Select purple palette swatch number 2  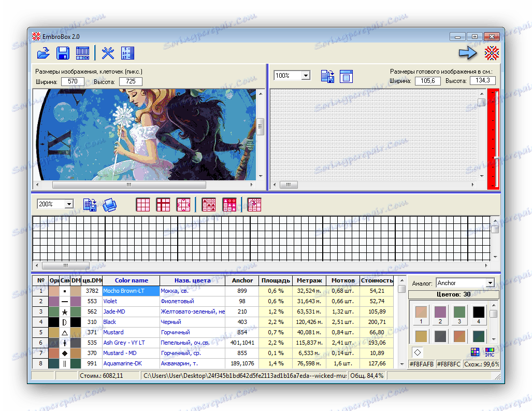440,315
